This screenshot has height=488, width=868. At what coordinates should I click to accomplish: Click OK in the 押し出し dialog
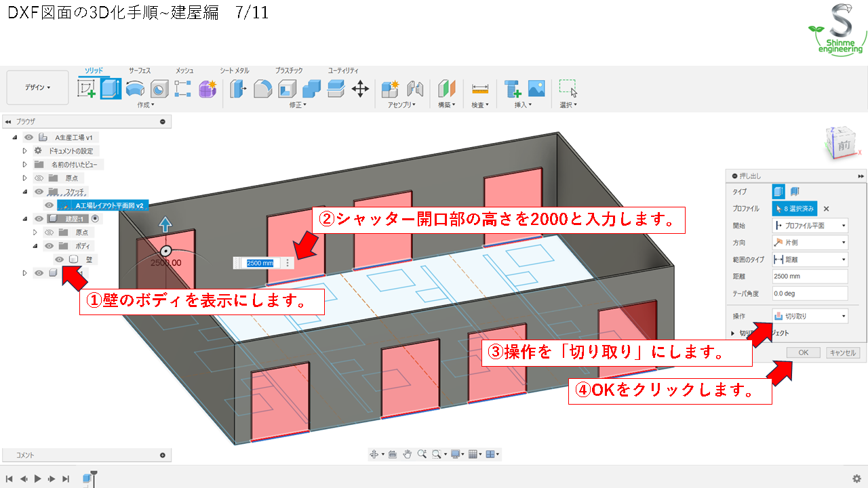pyautogui.click(x=803, y=352)
